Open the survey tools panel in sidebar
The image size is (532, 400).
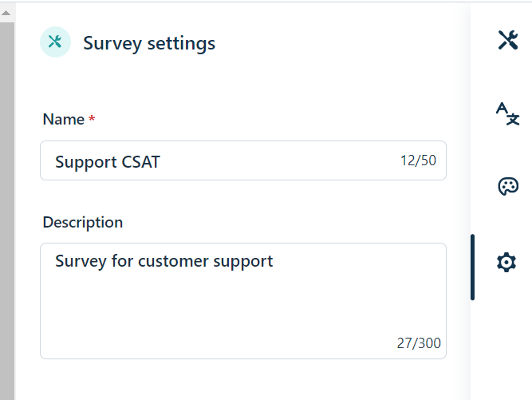click(x=507, y=41)
